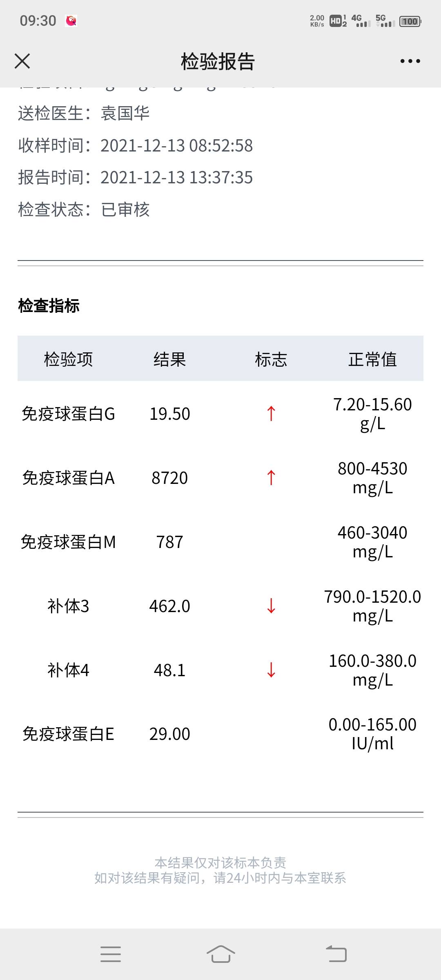Tap the red up arrow next to 免疫球蛋白A

pos(270,478)
